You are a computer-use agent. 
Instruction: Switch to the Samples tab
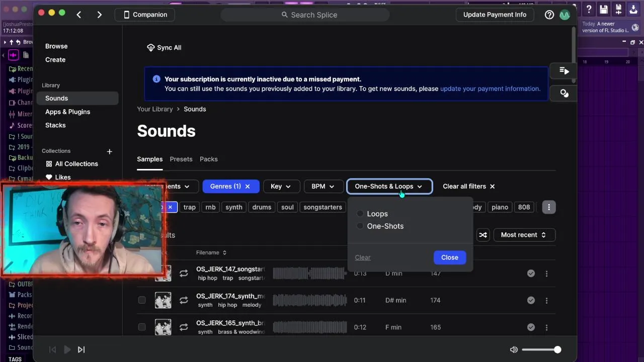click(150, 159)
